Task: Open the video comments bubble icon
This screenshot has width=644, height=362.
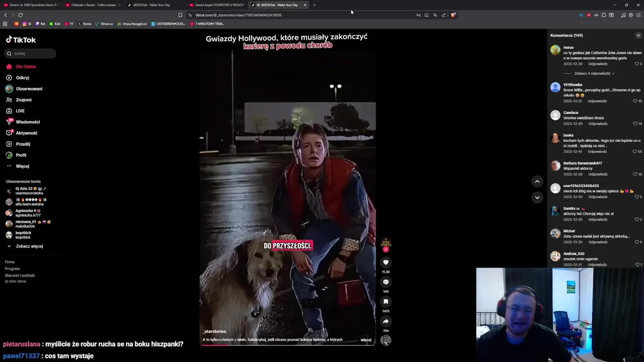Action: coord(386,282)
